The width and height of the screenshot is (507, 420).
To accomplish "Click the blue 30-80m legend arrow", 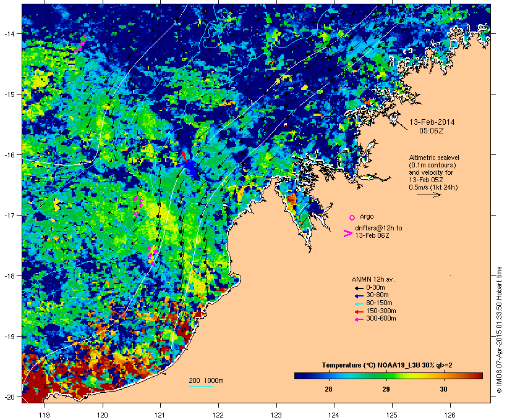I will 359,296.
